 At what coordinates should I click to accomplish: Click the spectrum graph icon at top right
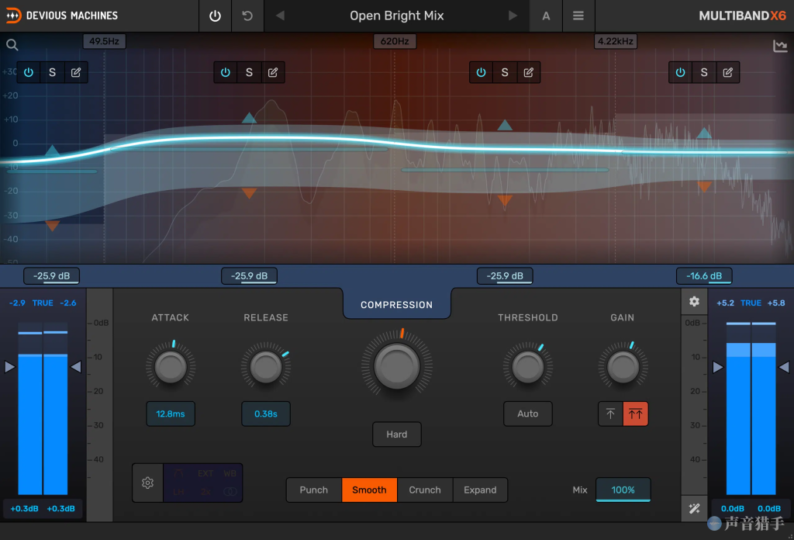point(780,46)
